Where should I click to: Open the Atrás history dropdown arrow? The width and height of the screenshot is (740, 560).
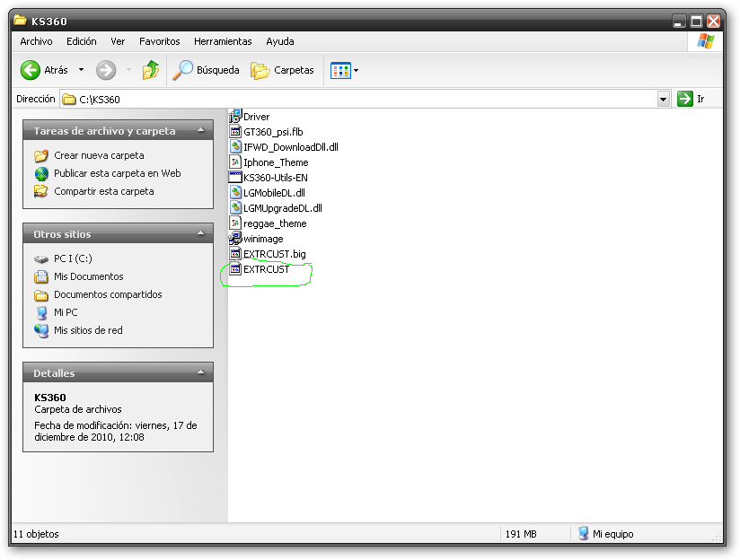coord(81,70)
